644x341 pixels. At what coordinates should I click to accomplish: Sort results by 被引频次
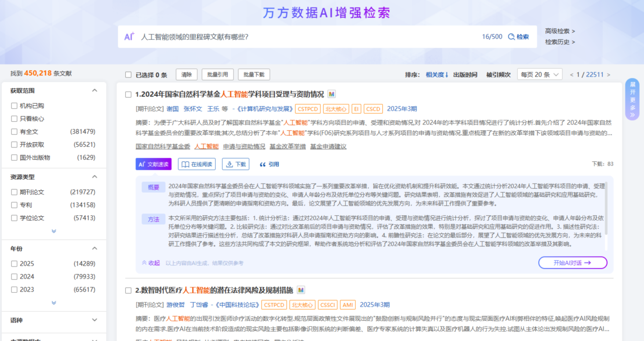coord(498,75)
